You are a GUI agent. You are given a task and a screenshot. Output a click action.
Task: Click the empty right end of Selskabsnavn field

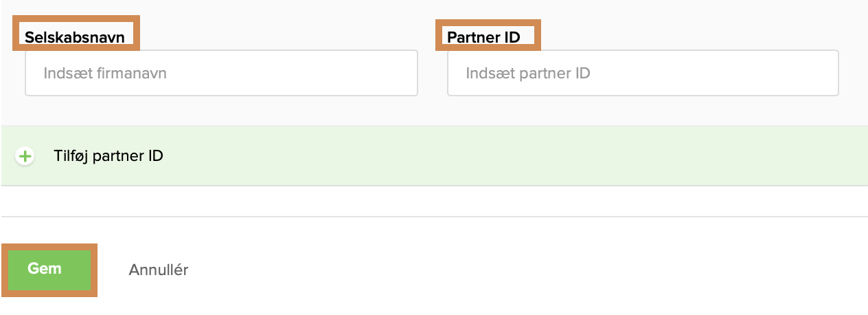(385, 73)
